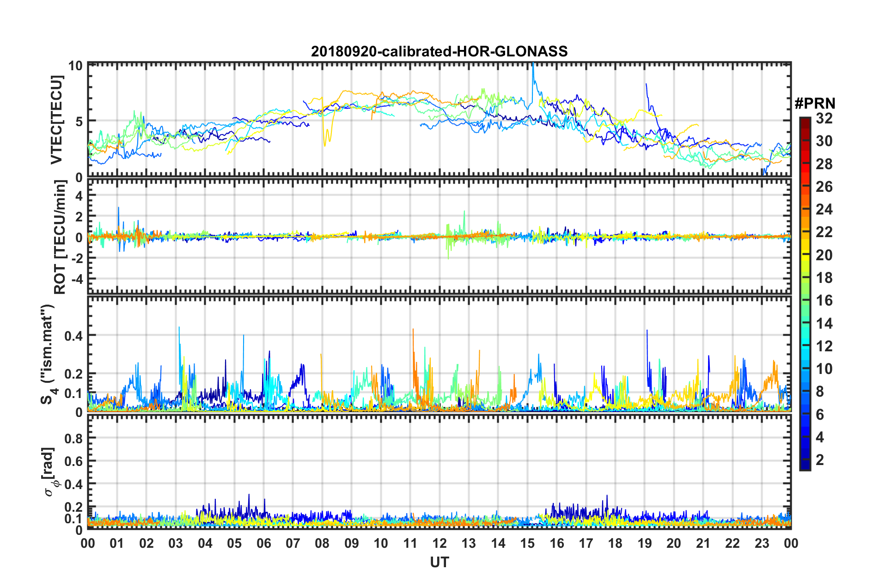Image resolution: width=879 pixels, height=588 pixels.
Task: Click the 0.4 tick label on S4 axis
Action: 73,336
